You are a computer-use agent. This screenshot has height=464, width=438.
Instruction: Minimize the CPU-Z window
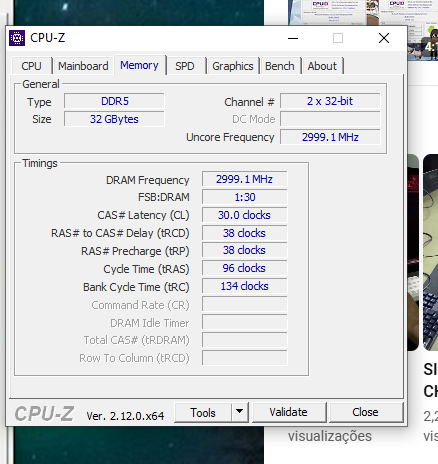pos(293,38)
